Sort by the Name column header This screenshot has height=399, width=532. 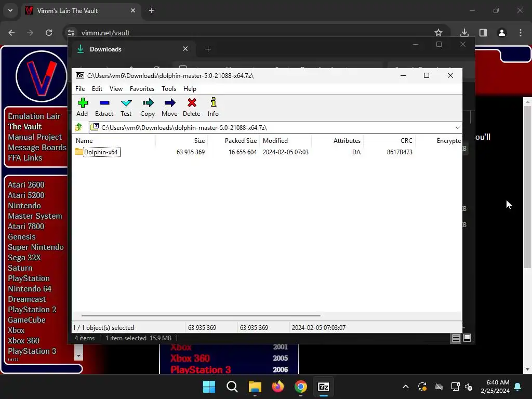click(114, 140)
